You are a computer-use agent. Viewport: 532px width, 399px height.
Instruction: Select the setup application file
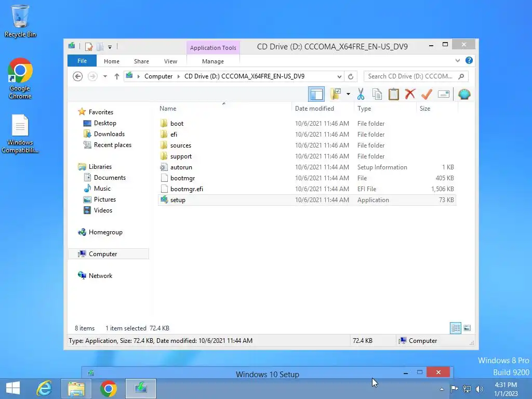307,200
